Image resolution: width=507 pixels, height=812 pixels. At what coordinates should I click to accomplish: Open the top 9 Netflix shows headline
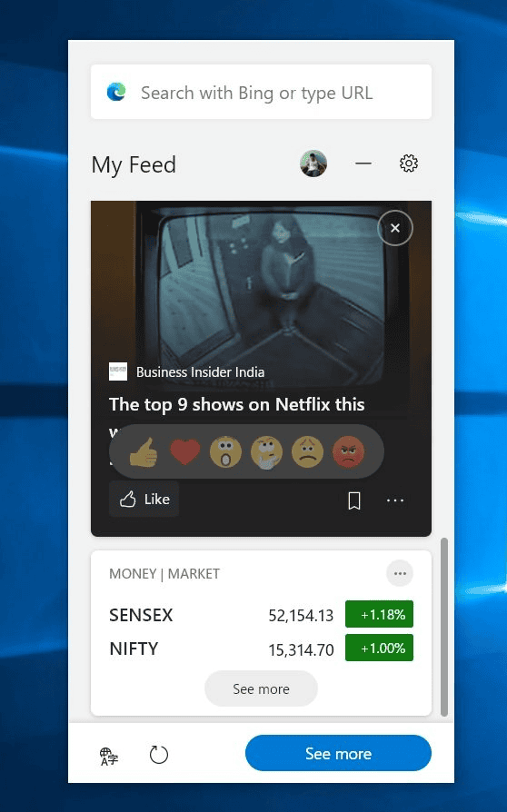coord(236,404)
